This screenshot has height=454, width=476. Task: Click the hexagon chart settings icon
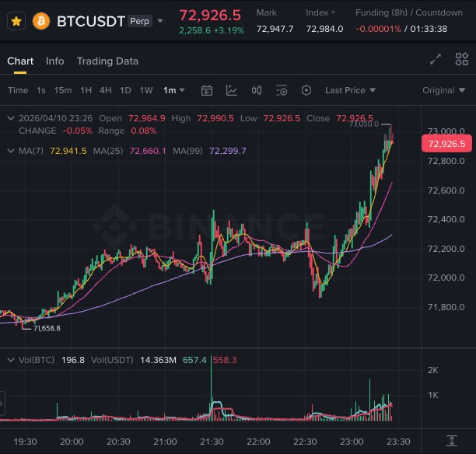pos(306,90)
